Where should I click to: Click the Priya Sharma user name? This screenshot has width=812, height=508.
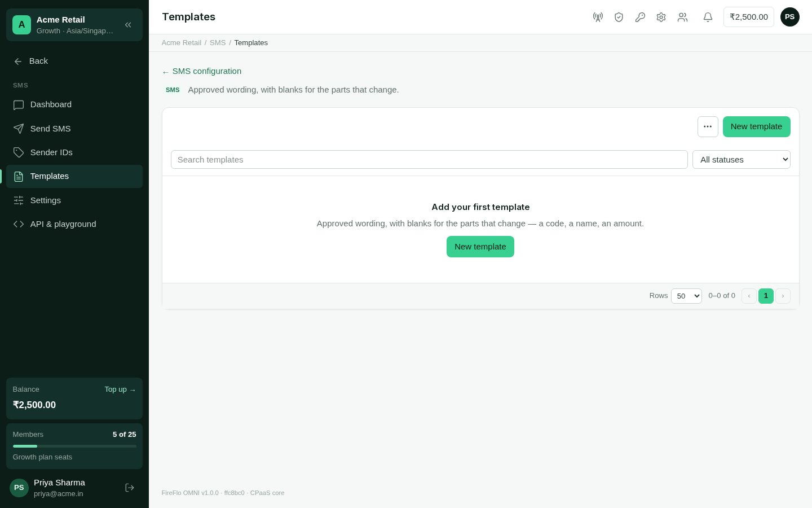pyautogui.click(x=59, y=483)
